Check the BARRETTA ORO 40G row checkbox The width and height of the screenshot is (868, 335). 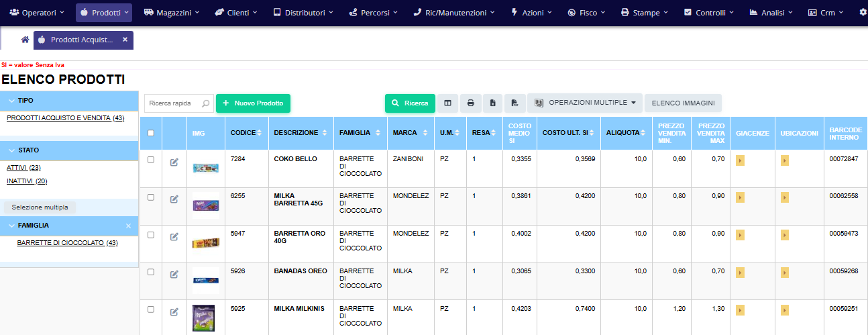(151, 235)
